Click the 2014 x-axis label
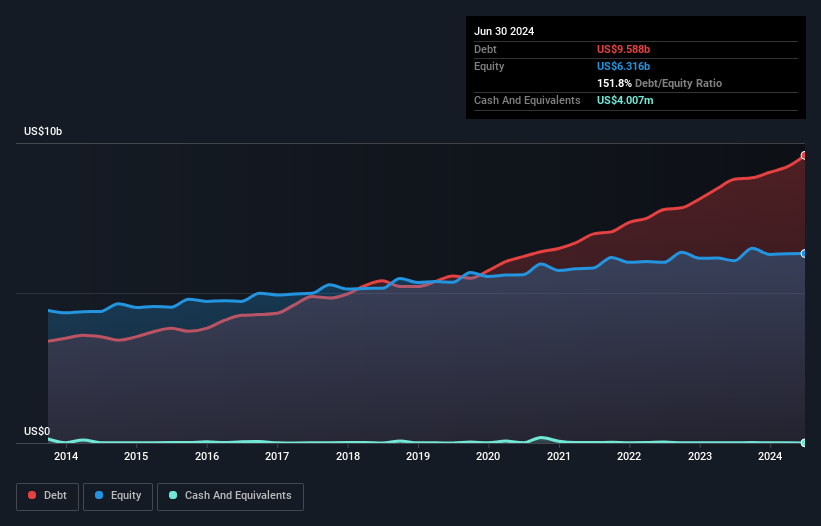Image resolution: width=821 pixels, height=526 pixels. coord(66,456)
